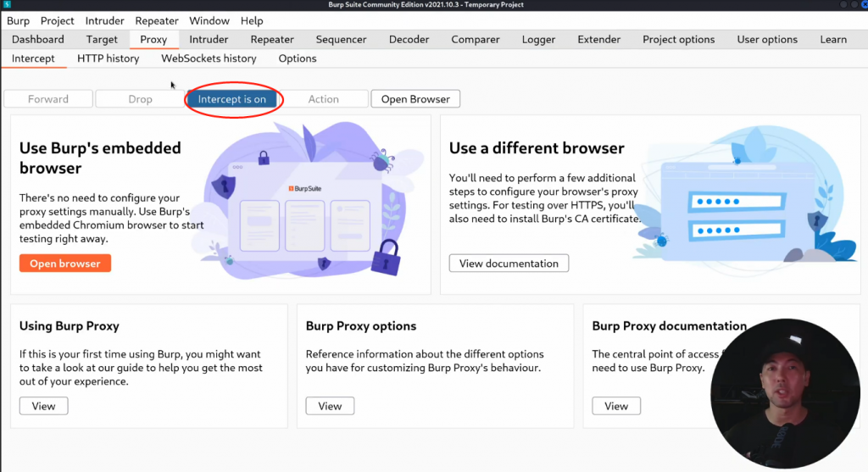Switch to the Logger tab
This screenshot has width=868, height=472.
click(x=538, y=39)
